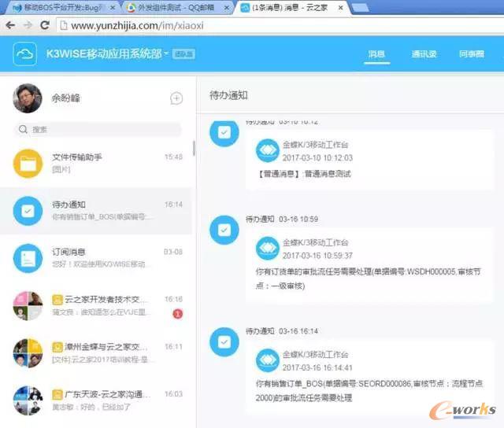Select the (1条消息) 消息 - 云之家 tab
504x428 pixels.
[289, 7]
